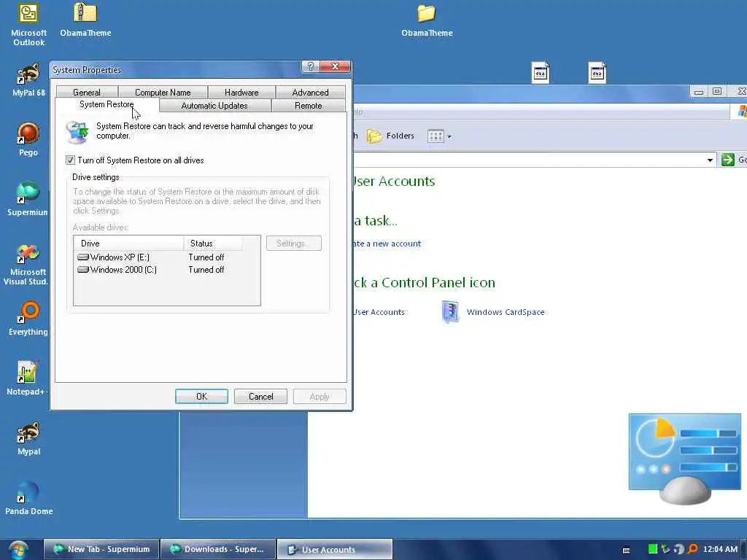The image size is (747, 560).
Task: Click the address bar field
Action: [x=529, y=160]
